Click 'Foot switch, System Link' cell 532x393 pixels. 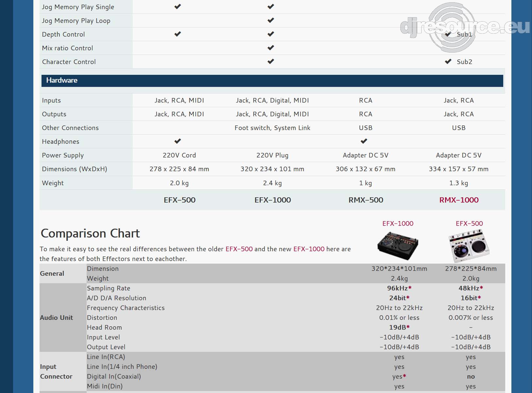[x=273, y=128]
